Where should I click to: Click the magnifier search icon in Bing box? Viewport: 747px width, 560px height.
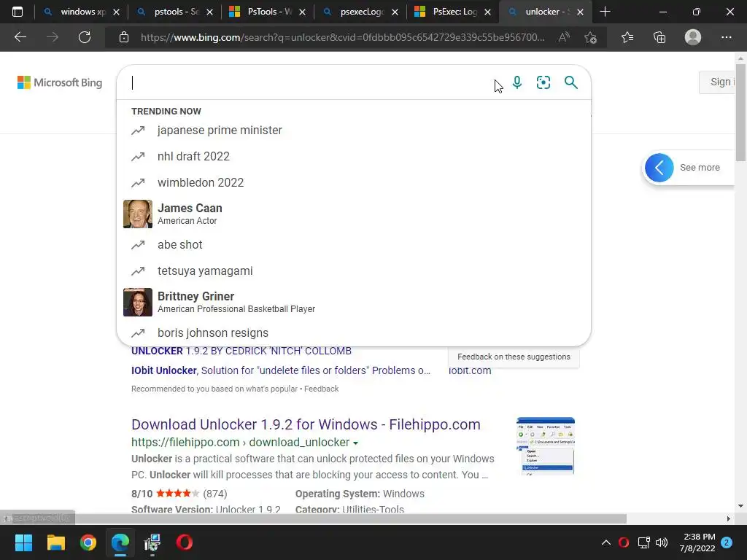570,82
